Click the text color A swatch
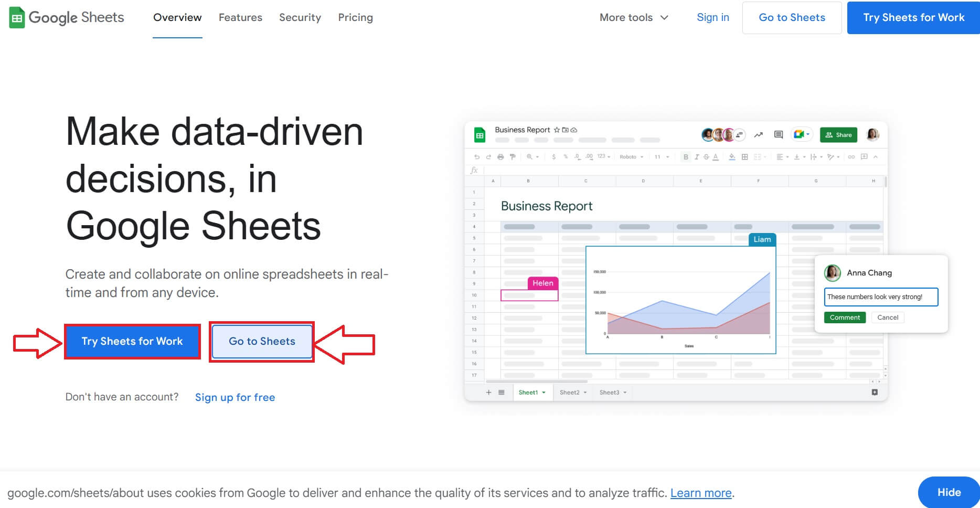This screenshot has height=508, width=980. [x=716, y=157]
